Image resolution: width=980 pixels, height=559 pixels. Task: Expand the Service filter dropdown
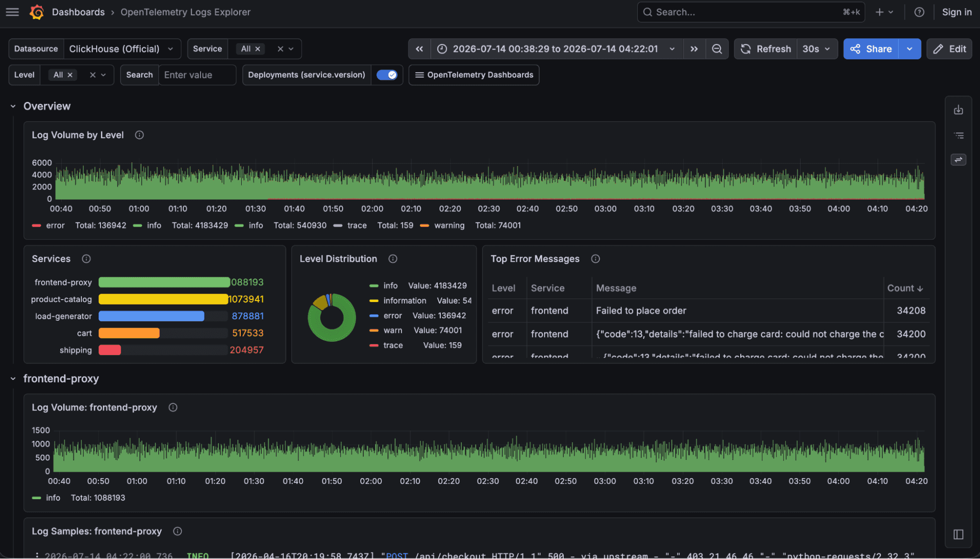291,49
